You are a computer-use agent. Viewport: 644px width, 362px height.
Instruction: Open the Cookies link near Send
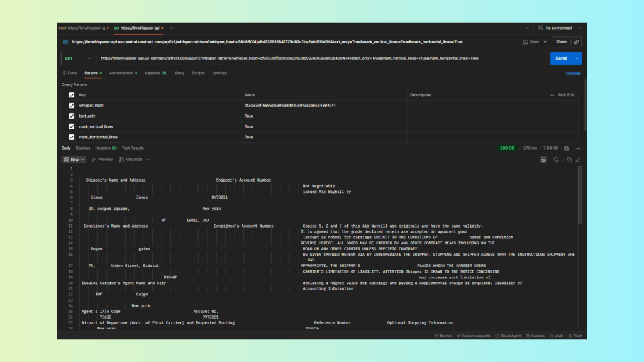[x=573, y=73]
